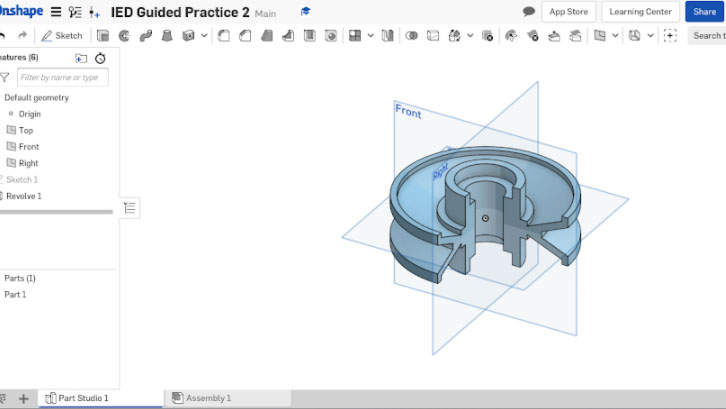This screenshot has height=409, width=726.
Task: Expand the dropdown arrow next to Mate connector
Action: (x=650, y=36)
